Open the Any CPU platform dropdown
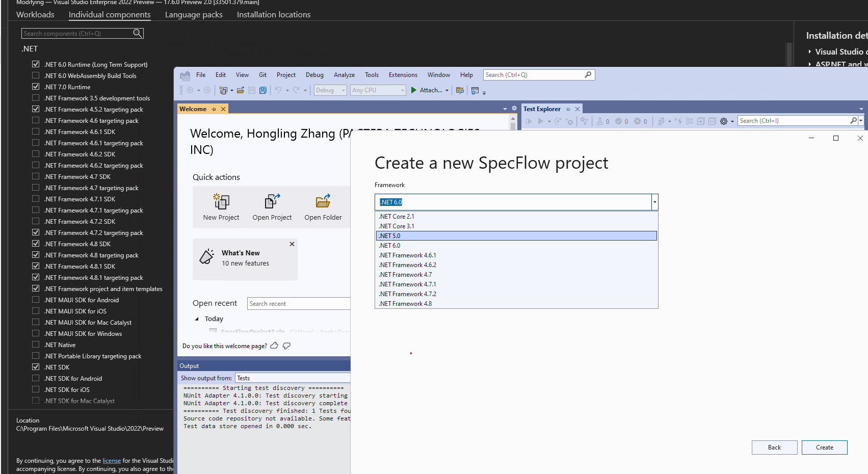The image size is (868, 474). click(402, 90)
